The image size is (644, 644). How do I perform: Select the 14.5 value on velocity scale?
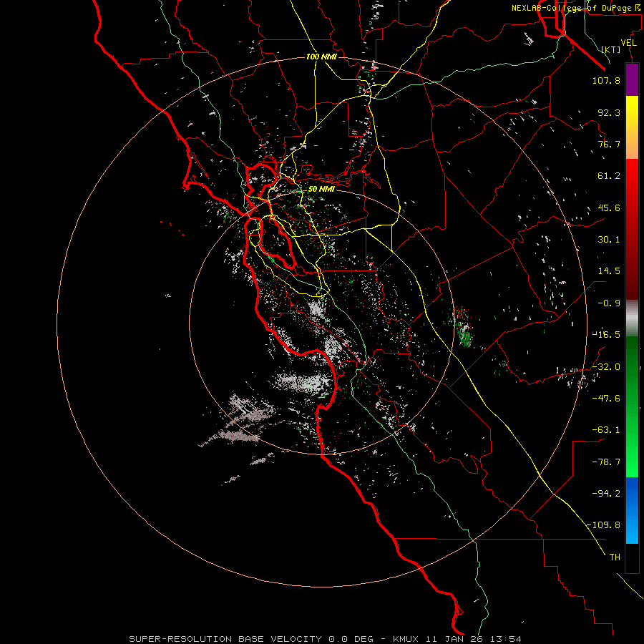pos(609,271)
